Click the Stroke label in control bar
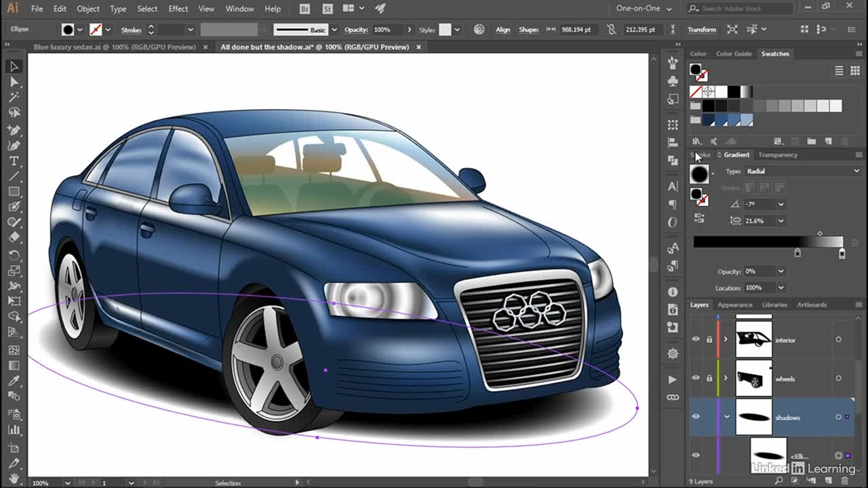868x488 pixels. pos(131,30)
